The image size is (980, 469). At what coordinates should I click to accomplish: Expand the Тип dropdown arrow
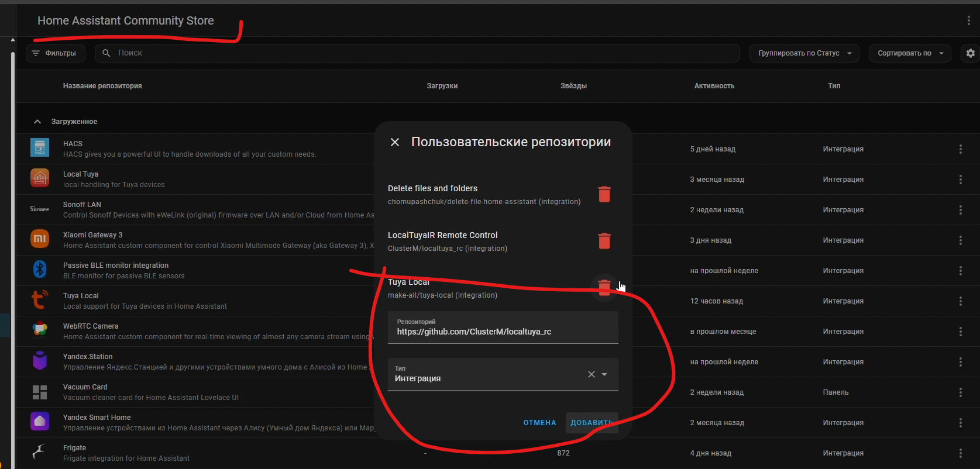(605, 374)
